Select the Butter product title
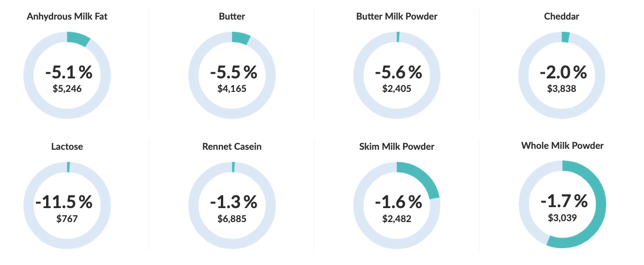 pos(232,17)
